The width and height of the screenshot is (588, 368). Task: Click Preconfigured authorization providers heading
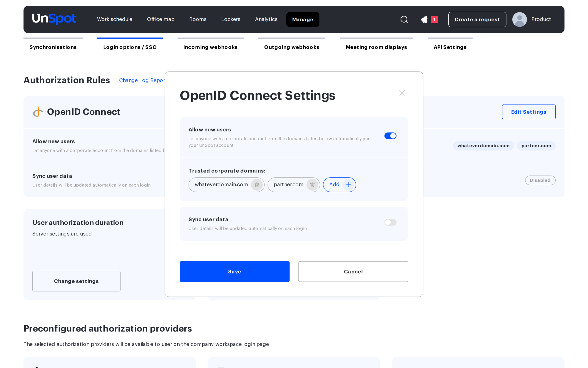(x=108, y=329)
